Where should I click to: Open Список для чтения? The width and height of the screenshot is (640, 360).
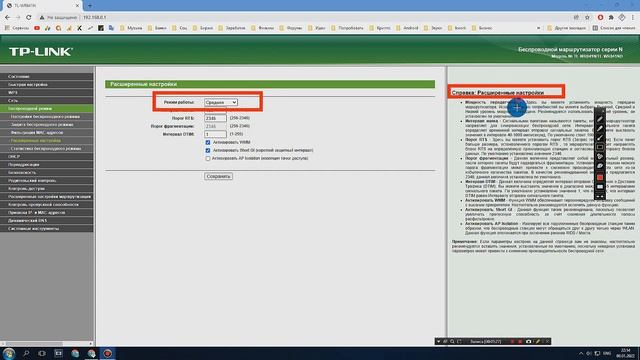(613, 28)
